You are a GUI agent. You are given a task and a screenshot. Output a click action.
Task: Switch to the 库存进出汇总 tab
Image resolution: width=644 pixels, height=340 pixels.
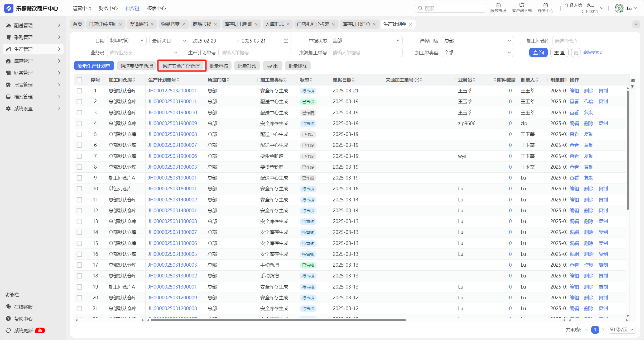tap(356, 24)
